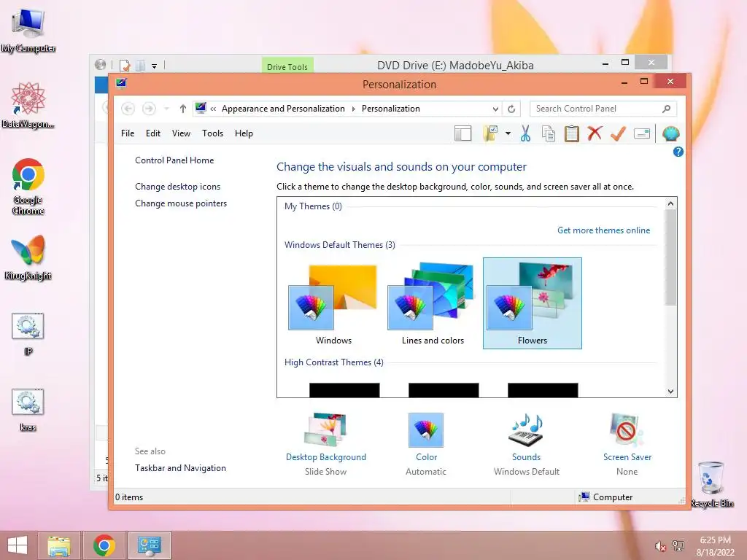Screen dimensions: 747x560
Task: Open the recent locations dropdown arrow
Action: pyautogui.click(x=166, y=109)
